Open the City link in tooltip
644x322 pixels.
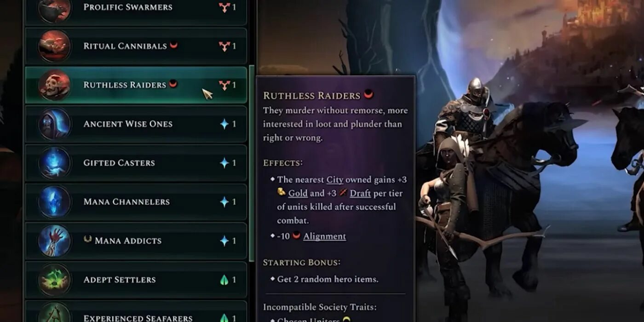(x=335, y=180)
